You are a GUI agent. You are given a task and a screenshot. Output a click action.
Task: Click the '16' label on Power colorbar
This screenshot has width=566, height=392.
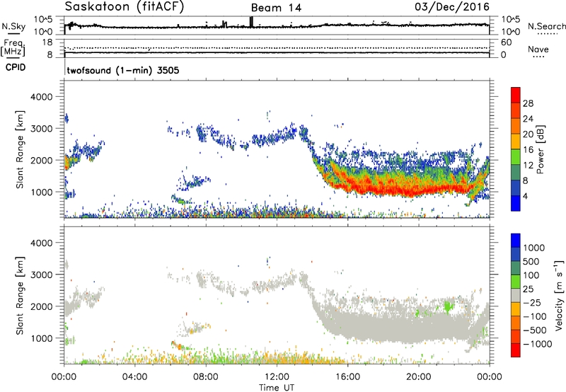click(x=528, y=150)
